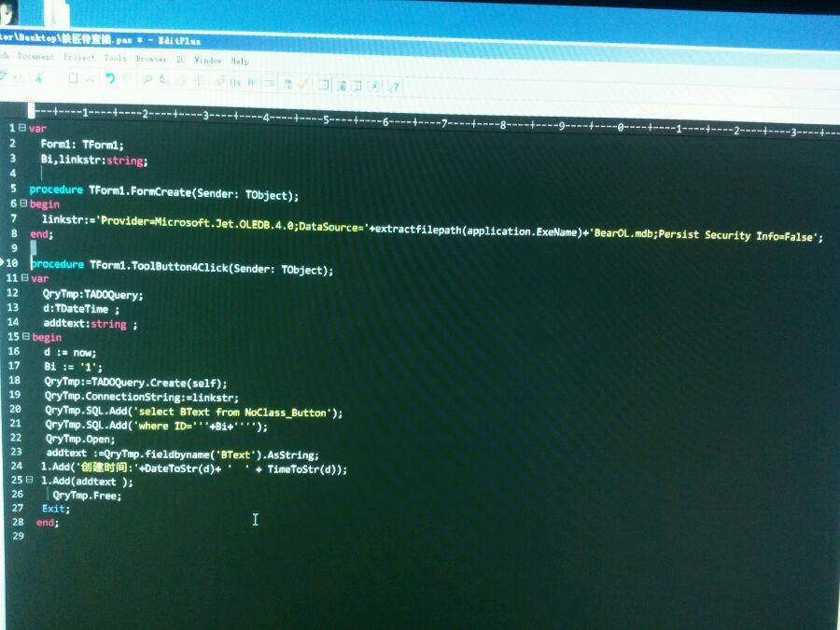Click 'Exit;' on line 27
Image resolution: width=840 pixels, height=630 pixels.
click(x=56, y=509)
